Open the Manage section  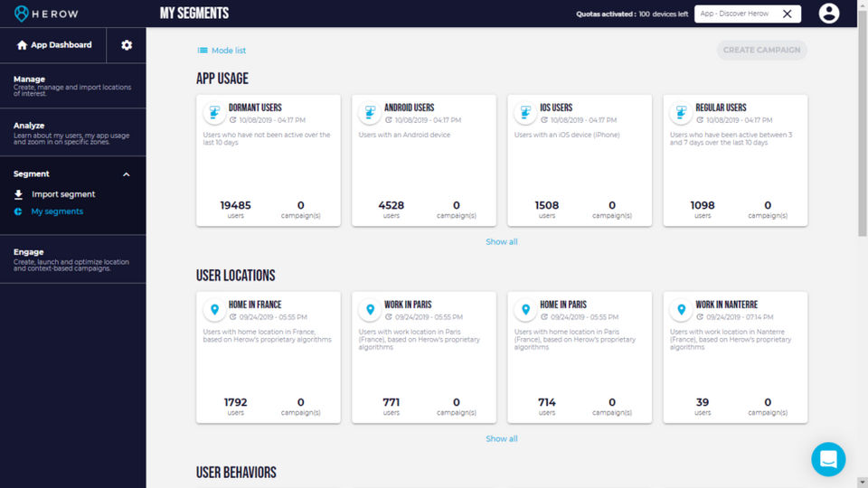73,86
